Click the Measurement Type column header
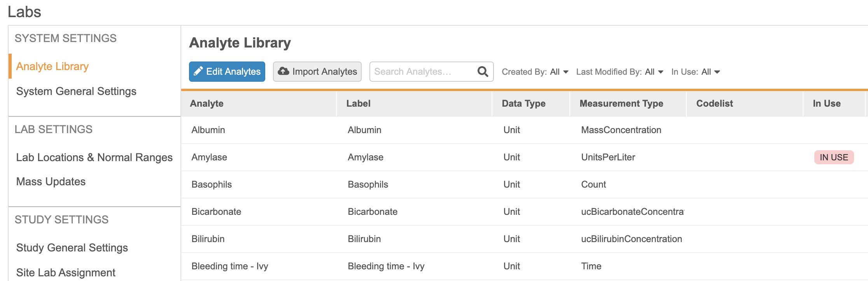This screenshot has width=868, height=281. tap(621, 104)
